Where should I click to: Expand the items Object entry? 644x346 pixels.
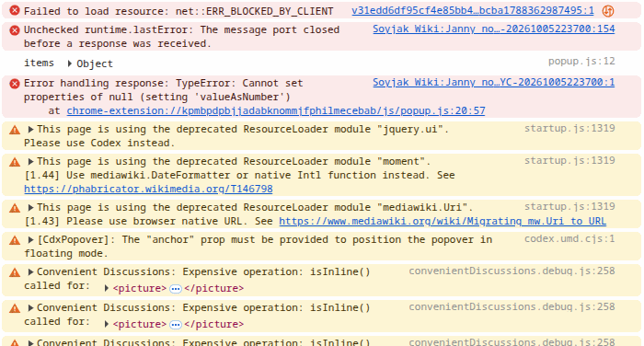click(x=70, y=63)
